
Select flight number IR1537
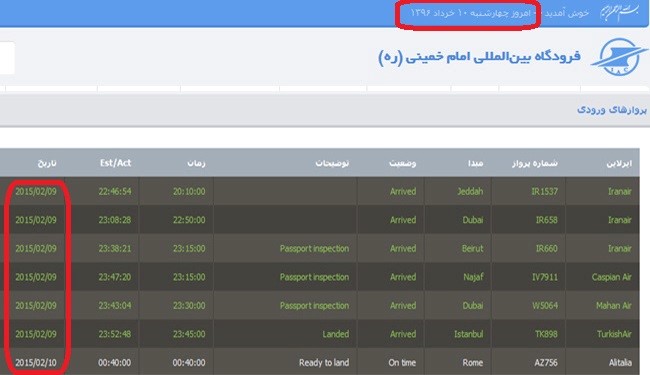(545, 191)
